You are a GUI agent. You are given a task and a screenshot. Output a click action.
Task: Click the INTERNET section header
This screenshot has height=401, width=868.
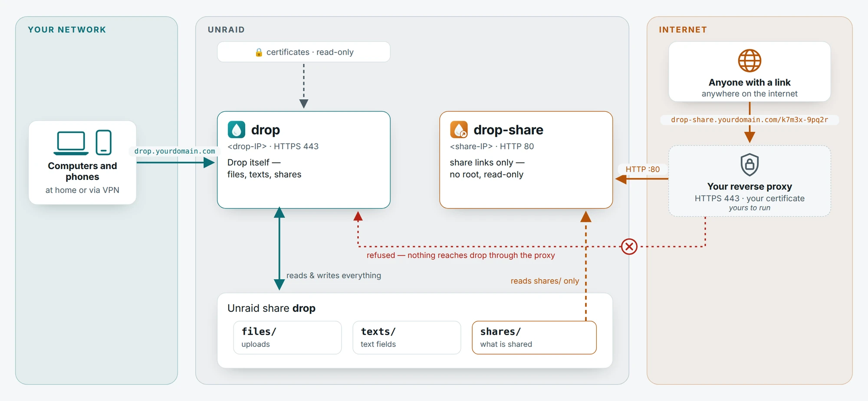click(683, 30)
